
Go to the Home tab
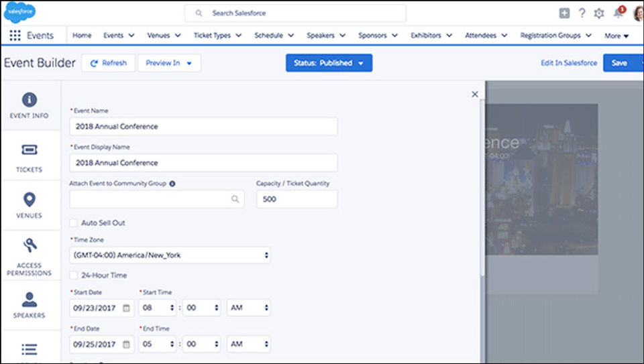point(82,36)
